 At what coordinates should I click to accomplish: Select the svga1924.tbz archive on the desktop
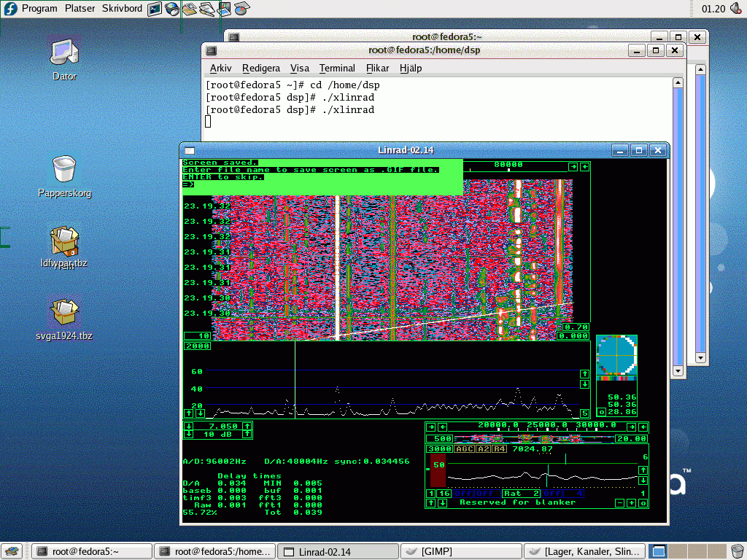point(64,320)
